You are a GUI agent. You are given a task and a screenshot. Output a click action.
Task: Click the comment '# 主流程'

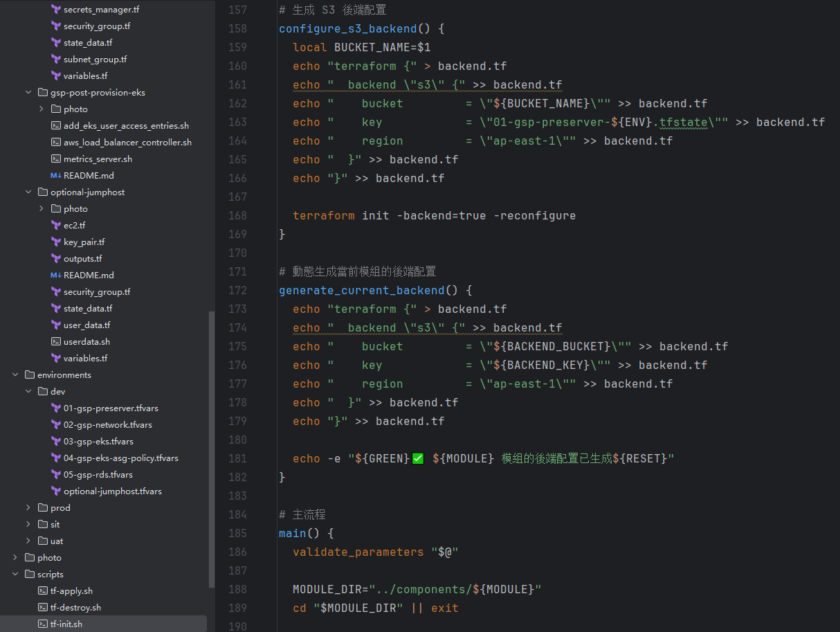302,515
